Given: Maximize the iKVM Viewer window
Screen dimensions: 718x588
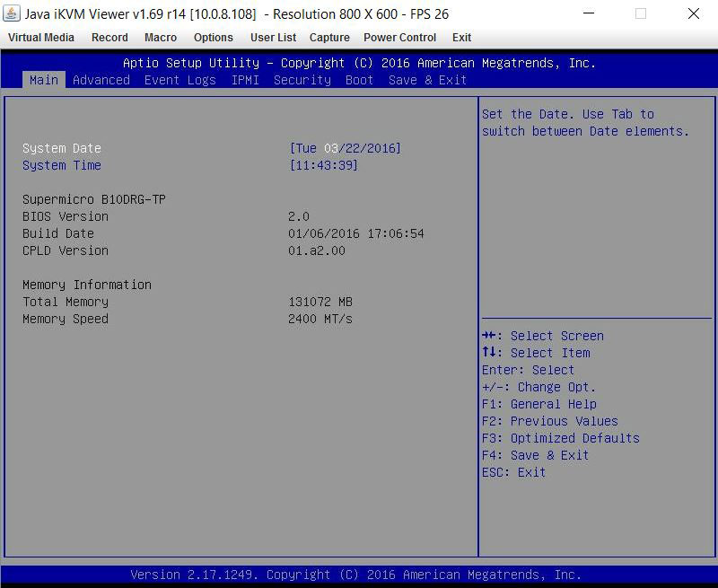Looking at the screenshot, I should tap(641, 14).
